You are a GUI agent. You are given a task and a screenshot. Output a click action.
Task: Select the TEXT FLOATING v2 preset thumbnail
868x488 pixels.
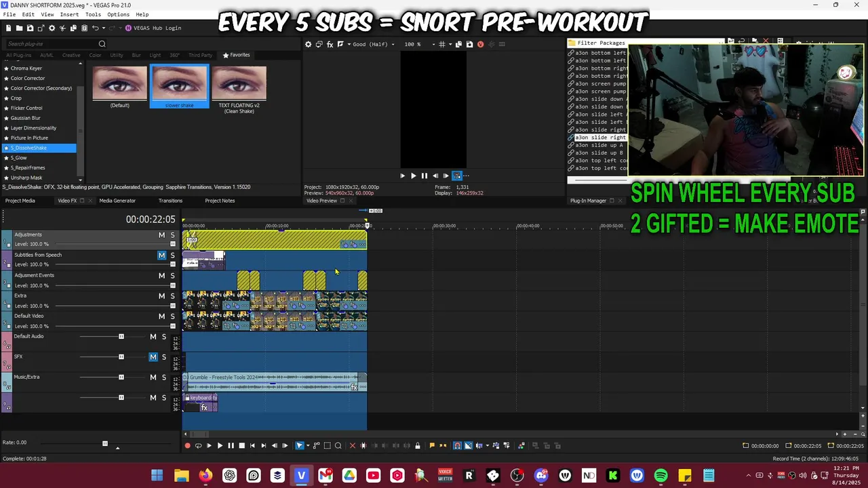[239, 89]
